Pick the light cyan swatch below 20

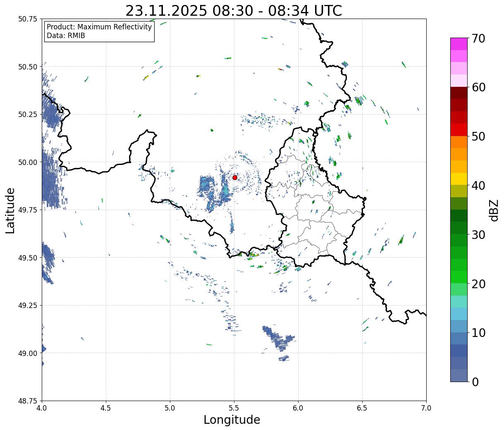point(459,302)
